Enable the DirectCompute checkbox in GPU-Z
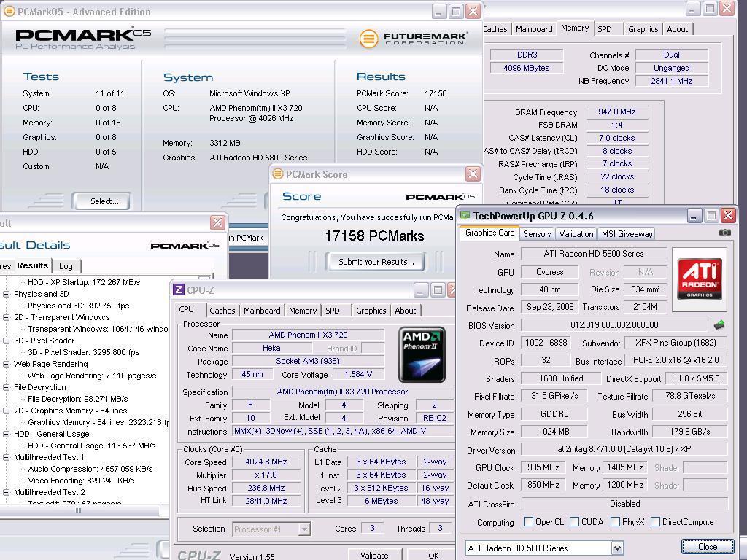 [656, 522]
